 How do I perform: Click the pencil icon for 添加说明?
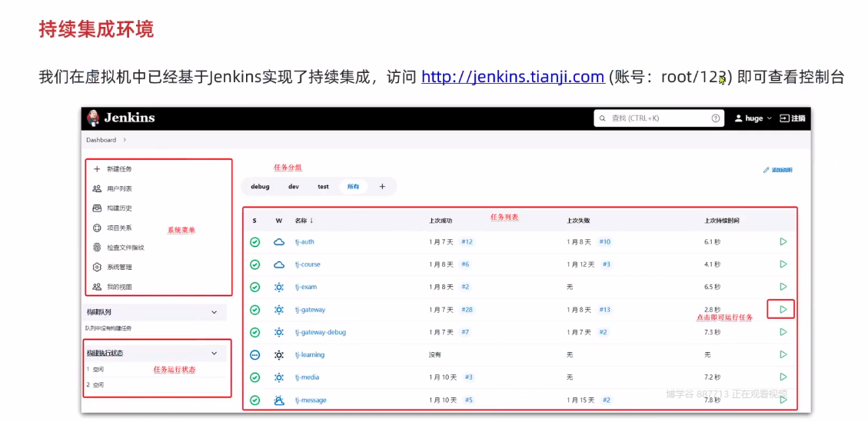pyautogui.click(x=767, y=170)
